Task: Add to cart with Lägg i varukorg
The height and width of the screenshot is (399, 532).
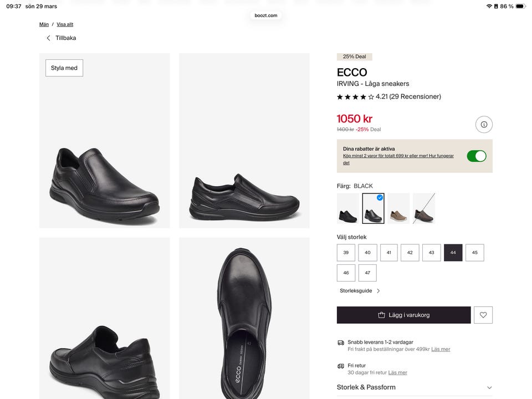Action: (x=403, y=315)
